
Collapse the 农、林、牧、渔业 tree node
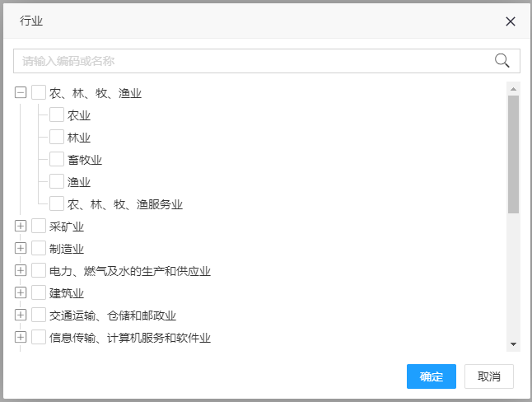21,93
